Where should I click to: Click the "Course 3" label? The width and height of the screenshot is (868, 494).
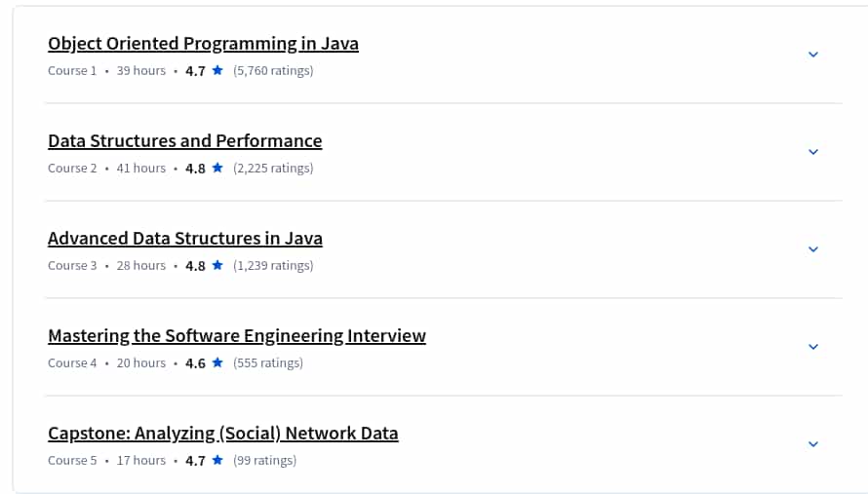(72, 266)
